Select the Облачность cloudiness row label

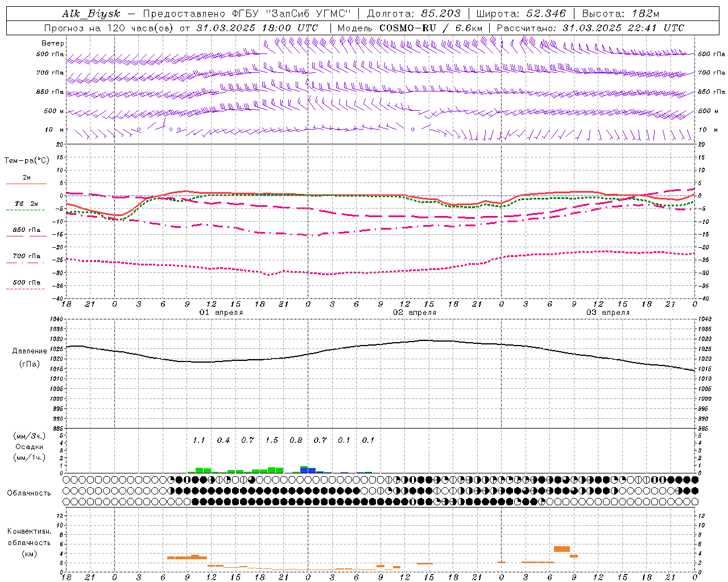click(29, 493)
